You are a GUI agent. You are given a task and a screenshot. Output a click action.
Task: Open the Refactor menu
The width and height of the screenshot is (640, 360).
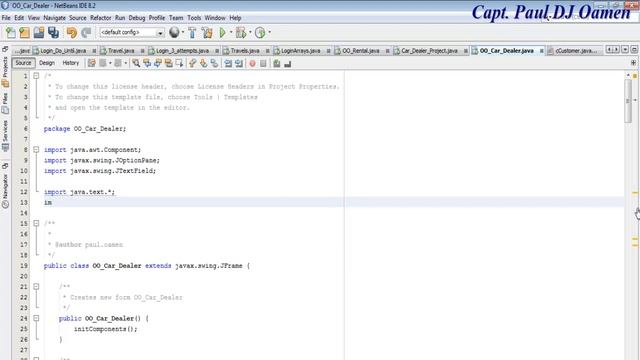point(100,18)
